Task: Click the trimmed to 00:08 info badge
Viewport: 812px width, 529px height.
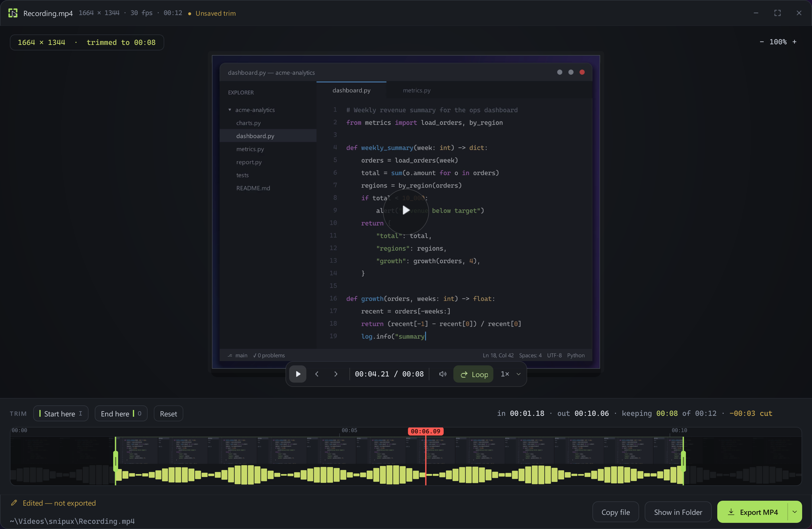Action: tap(87, 42)
